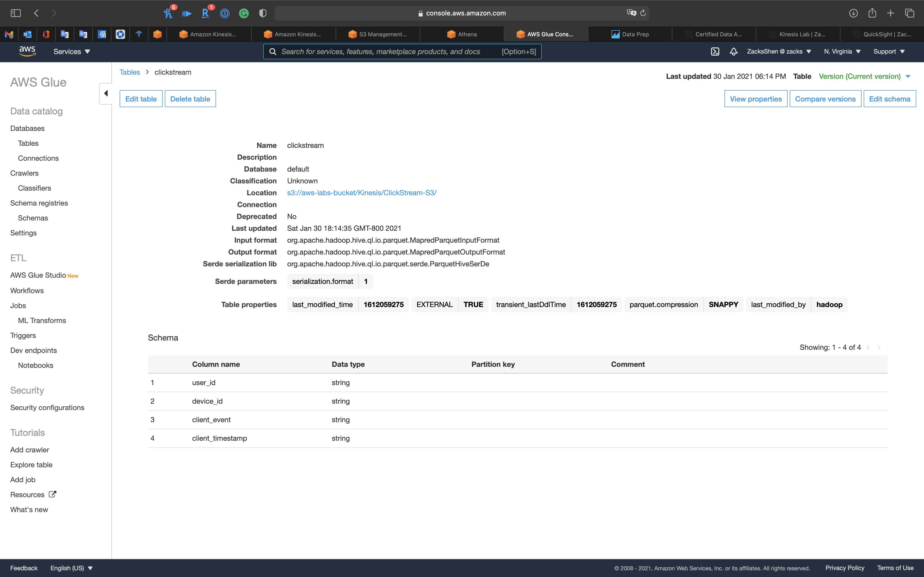Show Safari sidebar panel icon
The height and width of the screenshot is (577, 924).
click(16, 13)
